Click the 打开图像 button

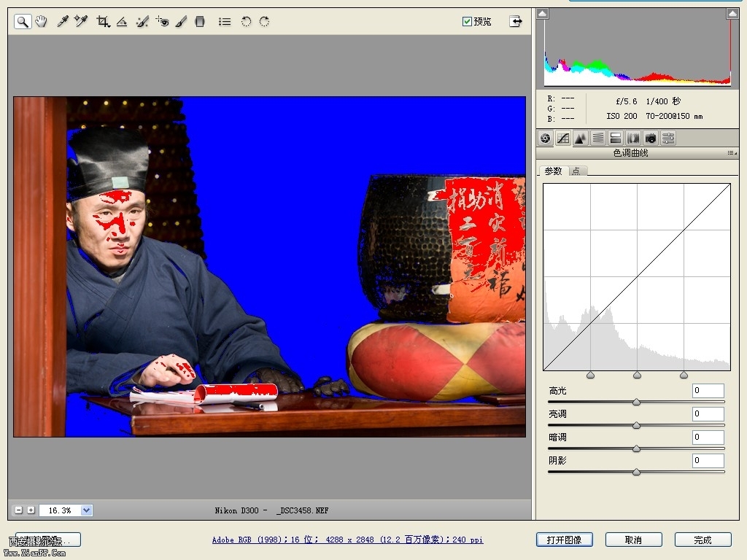[564, 540]
